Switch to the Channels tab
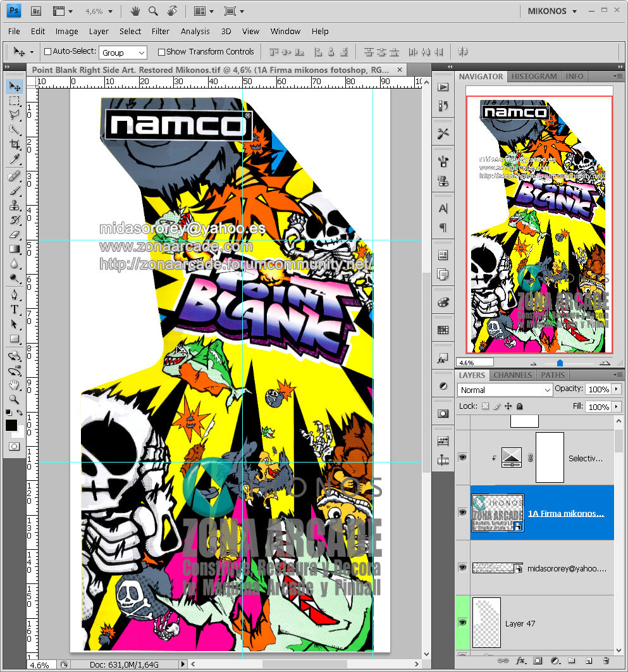 click(512, 375)
